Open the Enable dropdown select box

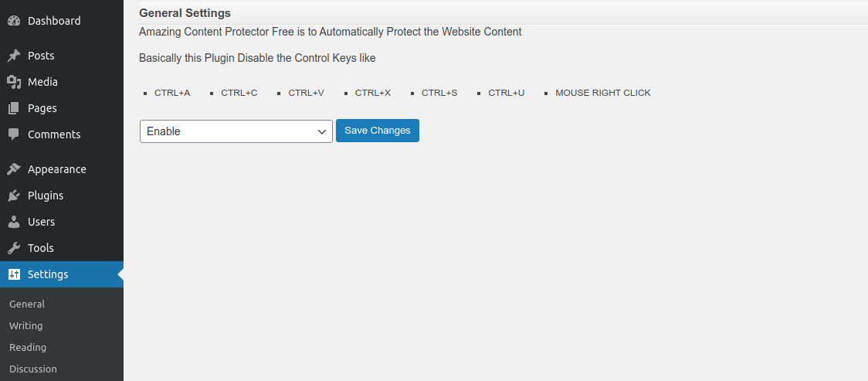click(x=236, y=131)
